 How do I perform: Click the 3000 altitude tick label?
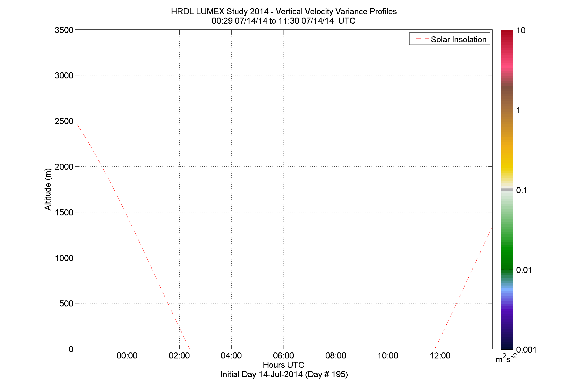click(64, 75)
